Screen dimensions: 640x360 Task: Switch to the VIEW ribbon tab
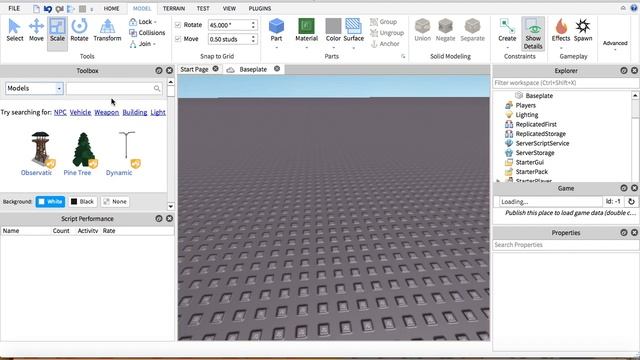coord(229,8)
